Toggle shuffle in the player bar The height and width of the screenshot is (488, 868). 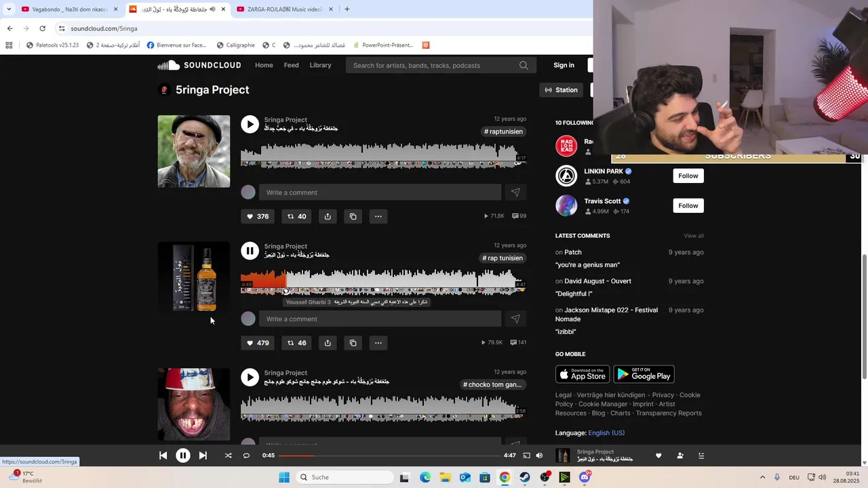(x=228, y=455)
